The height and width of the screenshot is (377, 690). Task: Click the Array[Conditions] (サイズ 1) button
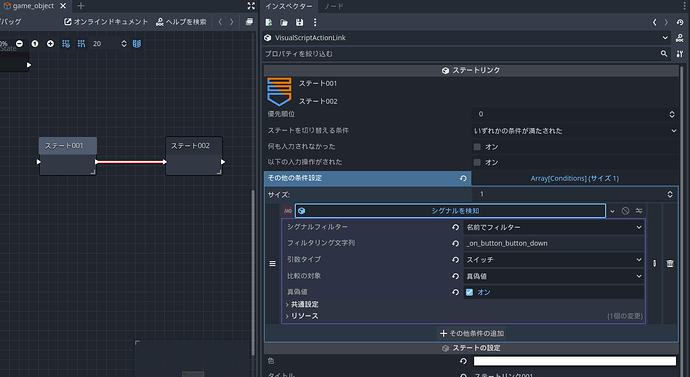(575, 178)
